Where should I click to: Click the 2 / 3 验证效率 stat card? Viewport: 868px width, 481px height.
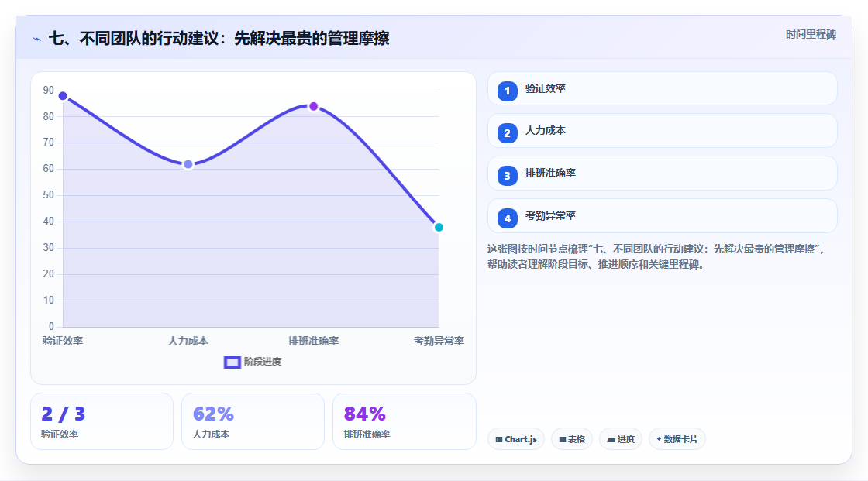[x=102, y=421]
